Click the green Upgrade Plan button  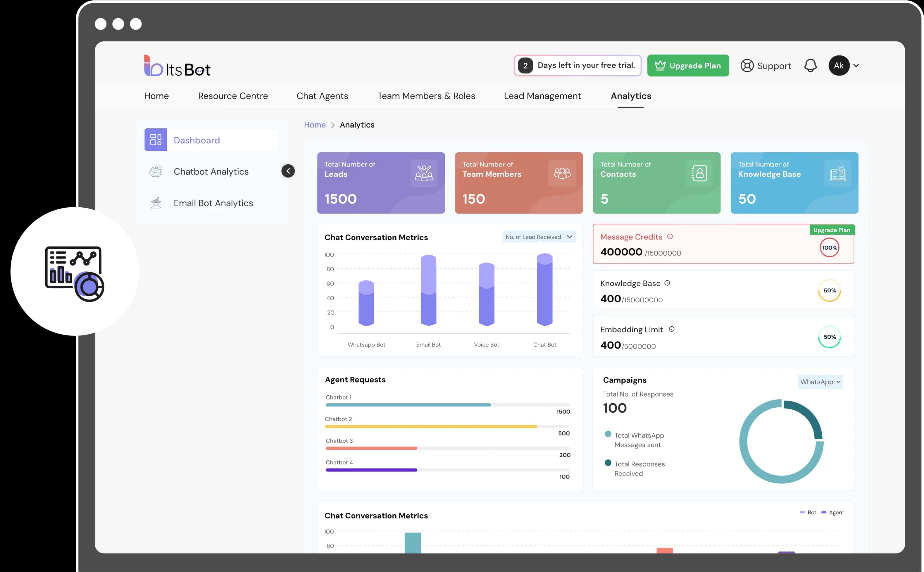[688, 66]
